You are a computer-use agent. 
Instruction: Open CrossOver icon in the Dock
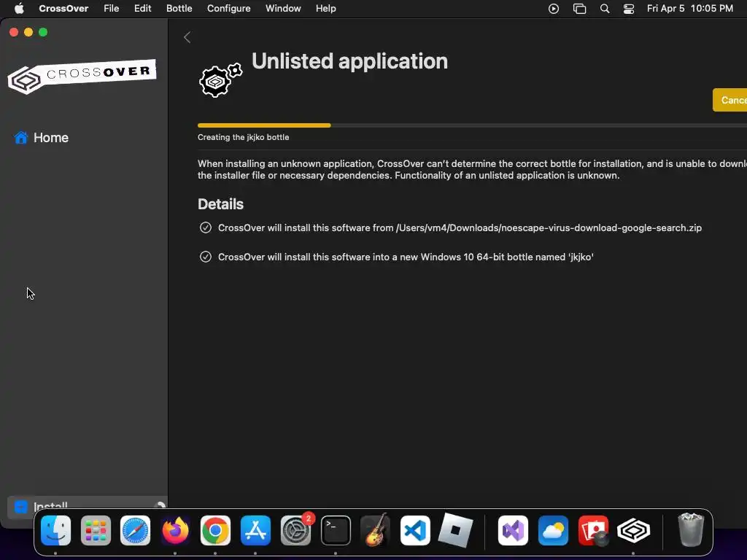click(x=633, y=530)
